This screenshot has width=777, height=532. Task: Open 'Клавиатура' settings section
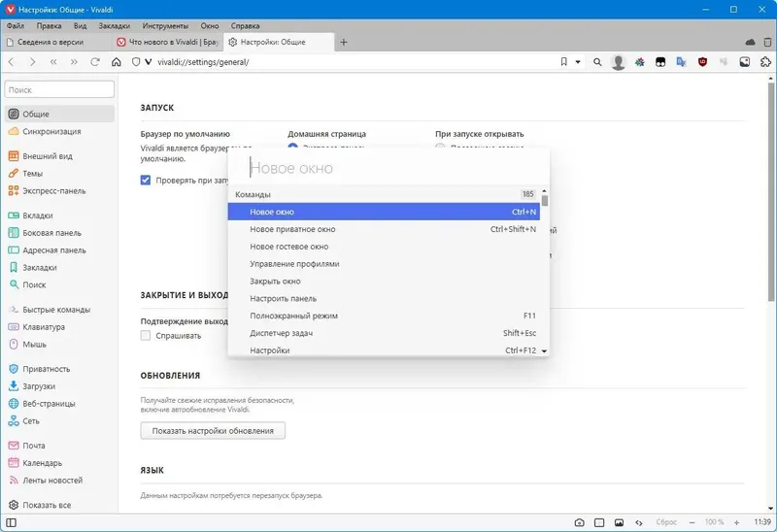point(59,327)
